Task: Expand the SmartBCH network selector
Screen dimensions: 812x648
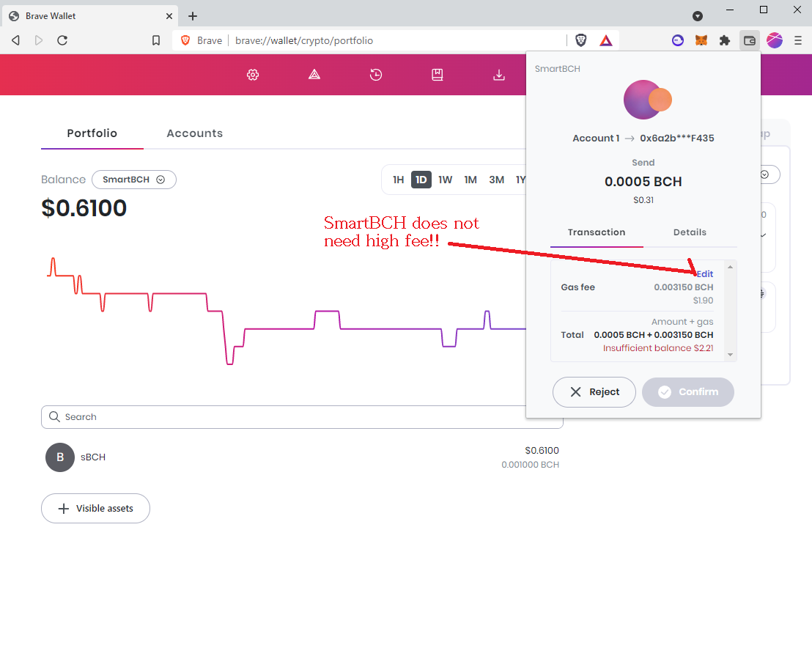Action: pyautogui.click(x=134, y=180)
